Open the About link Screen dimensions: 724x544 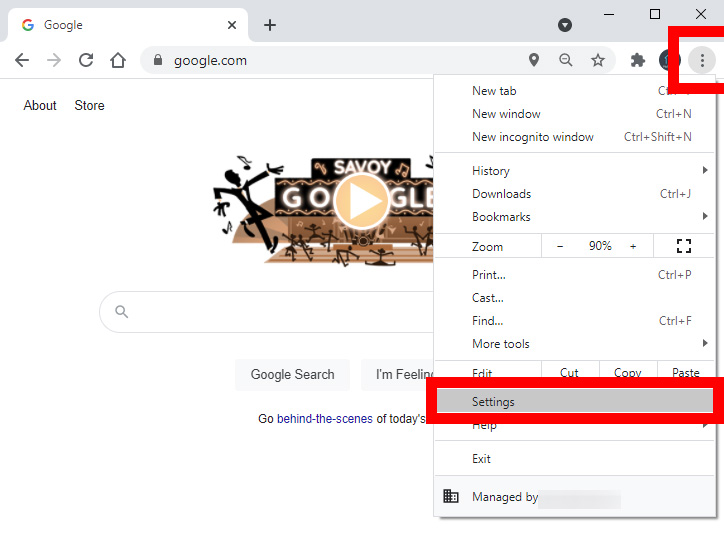(40, 105)
